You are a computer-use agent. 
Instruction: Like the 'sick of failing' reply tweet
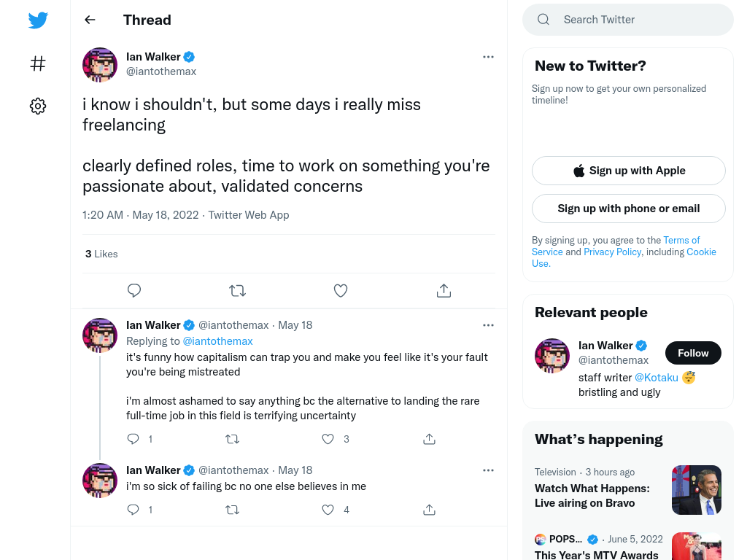pyautogui.click(x=328, y=510)
